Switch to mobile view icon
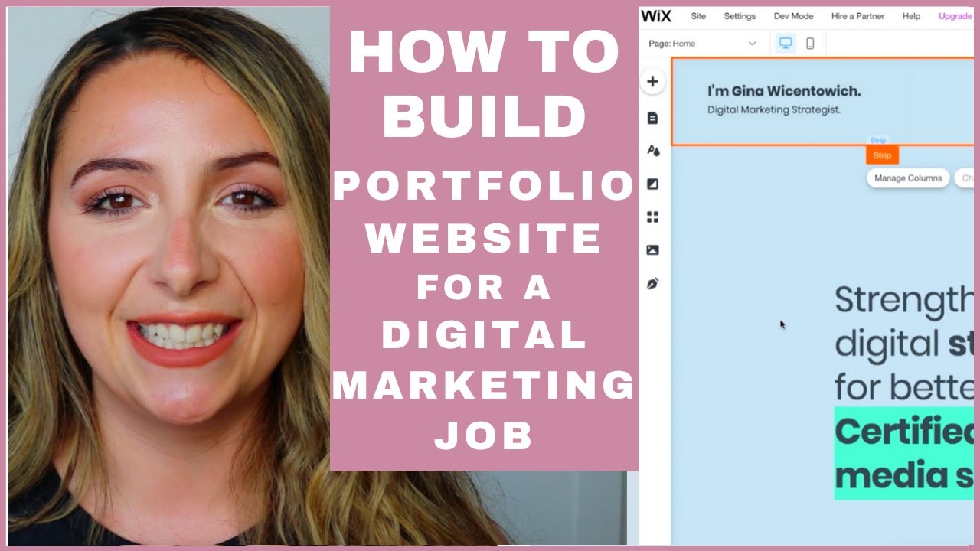 810,44
